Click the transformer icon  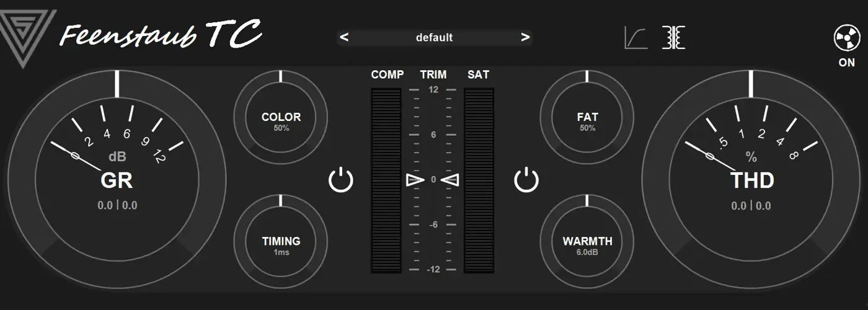click(x=673, y=38)
